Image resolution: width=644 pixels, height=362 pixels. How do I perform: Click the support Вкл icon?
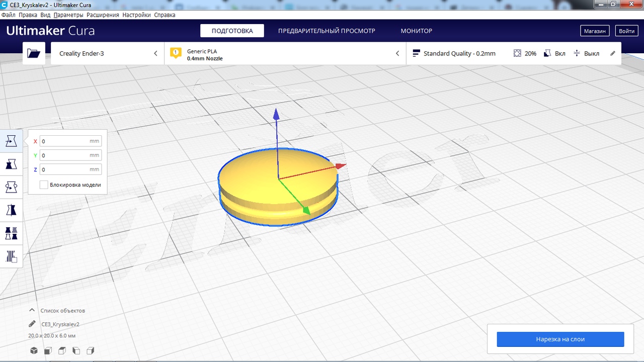[547, 53]
